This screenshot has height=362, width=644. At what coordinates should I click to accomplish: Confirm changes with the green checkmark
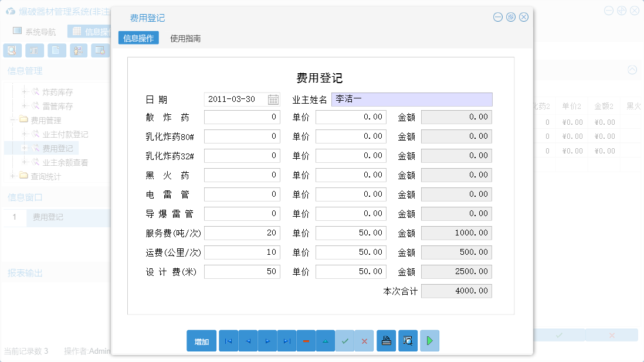345,340
